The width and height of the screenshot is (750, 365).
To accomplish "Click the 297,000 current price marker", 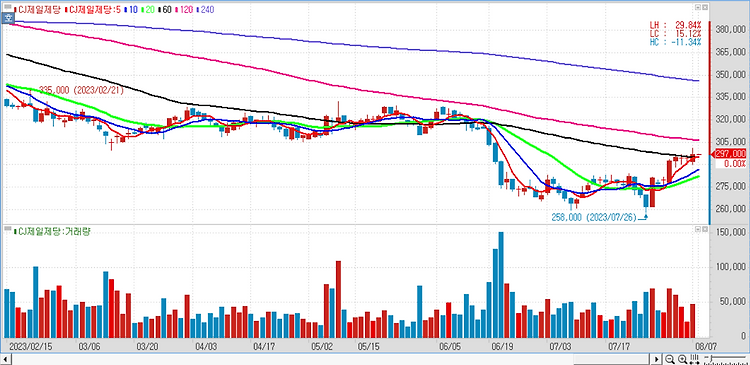I will [729, 154].
